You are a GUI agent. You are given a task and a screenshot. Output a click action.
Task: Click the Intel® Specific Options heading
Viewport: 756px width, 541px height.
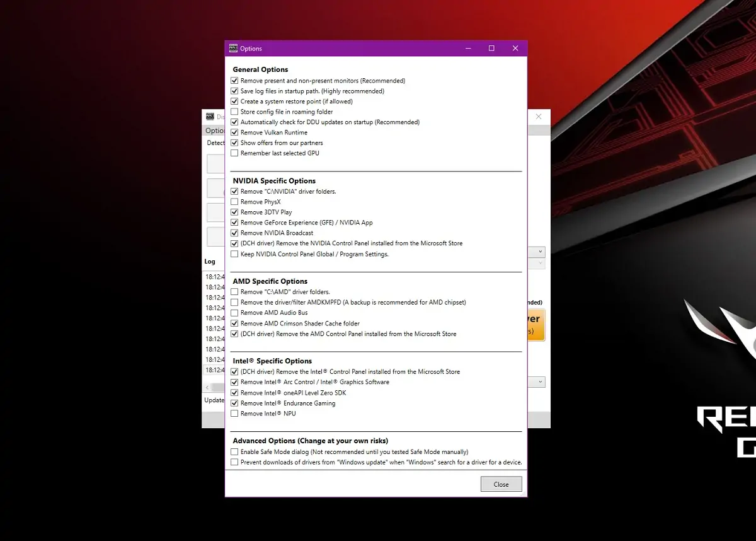[x=272, y=361]
